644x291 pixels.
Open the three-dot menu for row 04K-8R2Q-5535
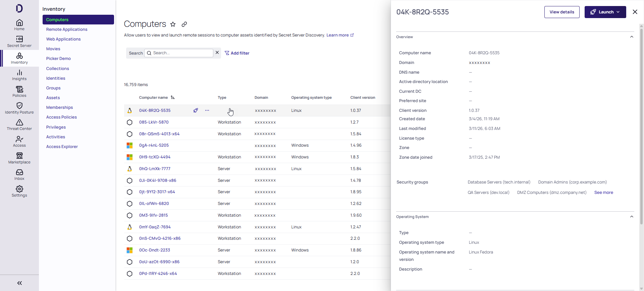207,111
